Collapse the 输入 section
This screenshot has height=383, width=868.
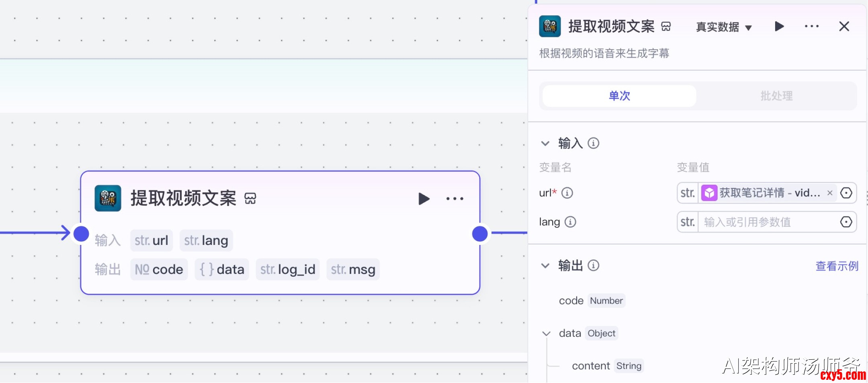(545, 143)
